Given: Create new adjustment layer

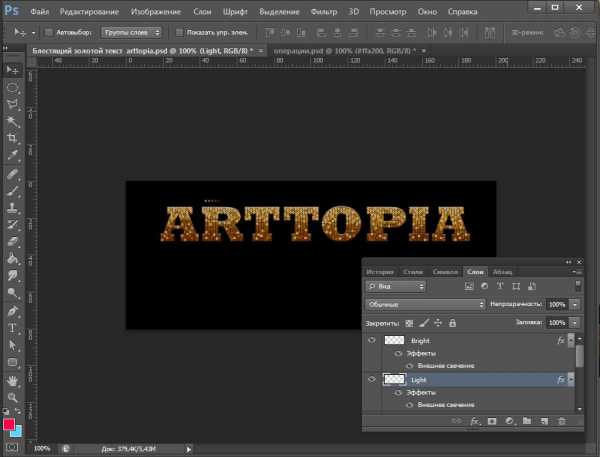Looking at the screenshot, I should [509, 421].
